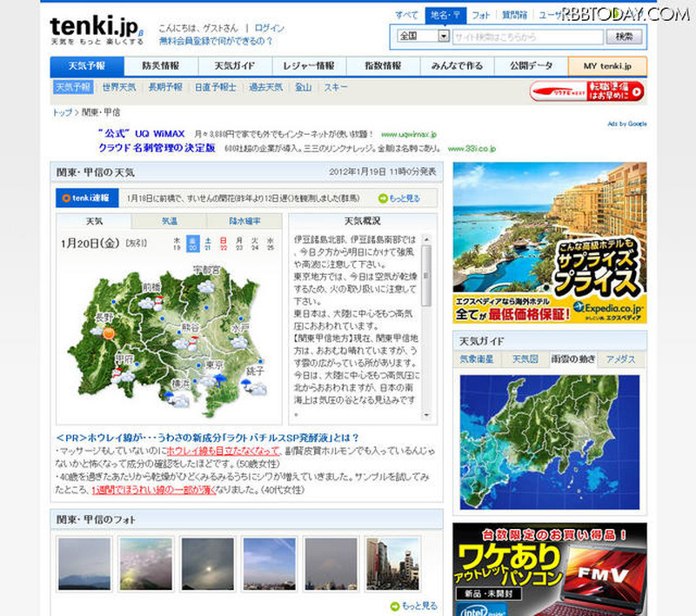Open the 全国 region dropdown
Screen dimensions: 696x616
pyautogui.click(x=443, y=37)
